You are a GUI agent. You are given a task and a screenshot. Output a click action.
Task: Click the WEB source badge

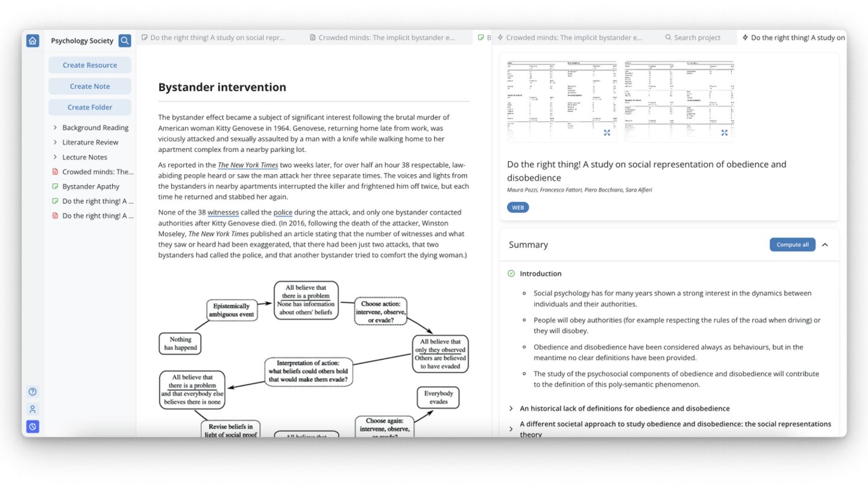(518, 208)
